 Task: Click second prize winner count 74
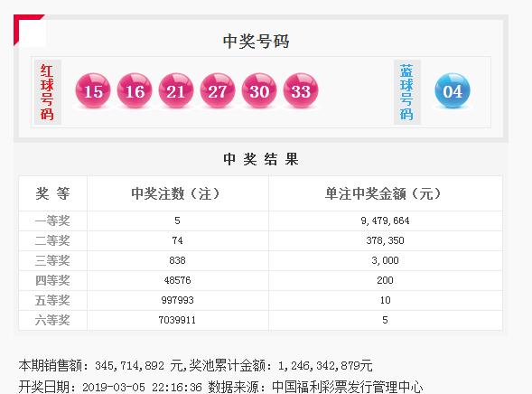(x=177, y=240)
